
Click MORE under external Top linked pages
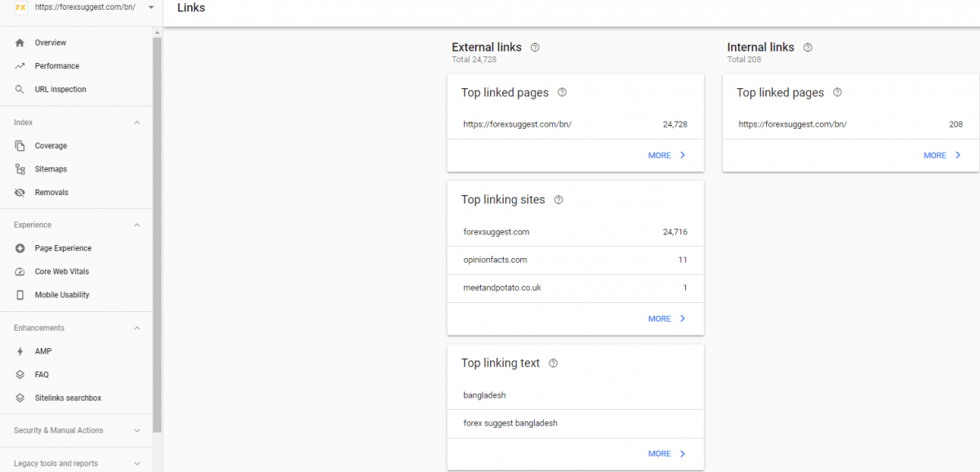click(667, 155)
